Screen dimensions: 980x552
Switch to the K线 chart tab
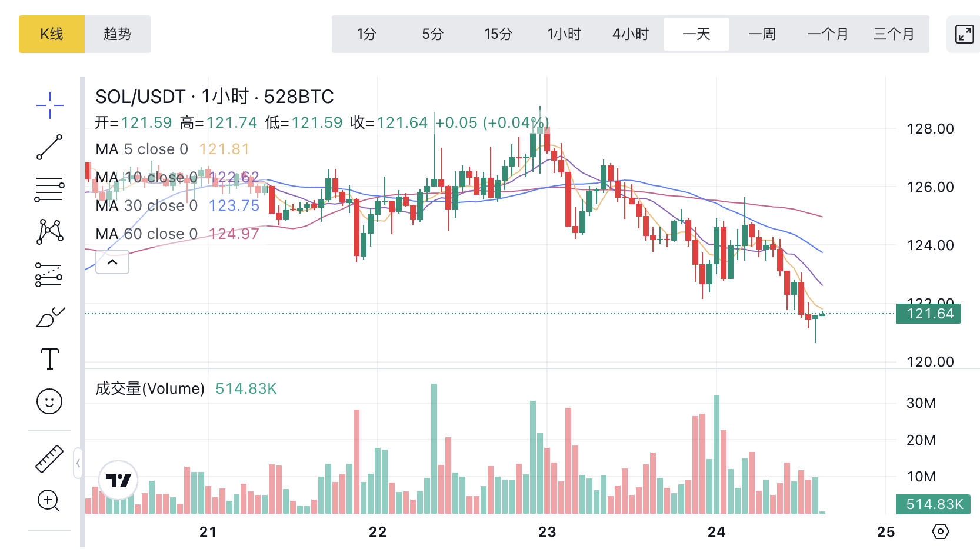point(52,34)
